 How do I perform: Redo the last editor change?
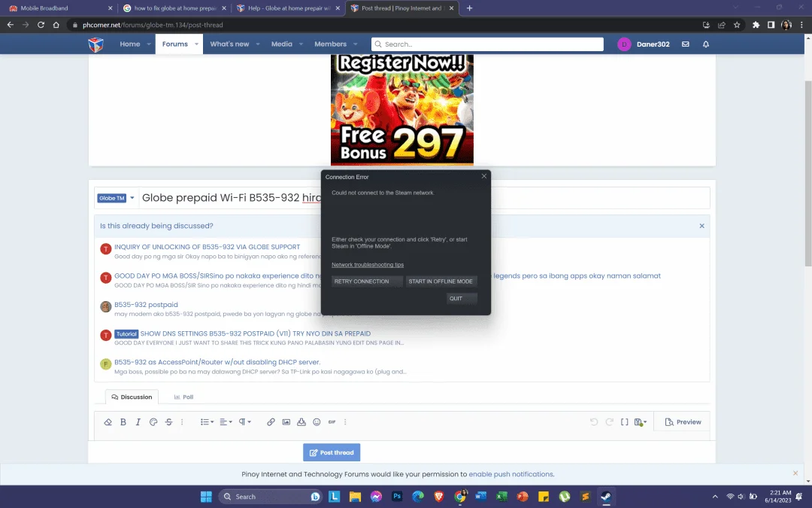[x=610, y=422]
